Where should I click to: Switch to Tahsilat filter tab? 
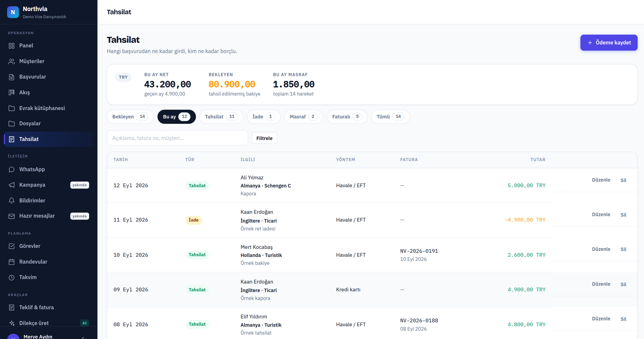pos(221,117)
